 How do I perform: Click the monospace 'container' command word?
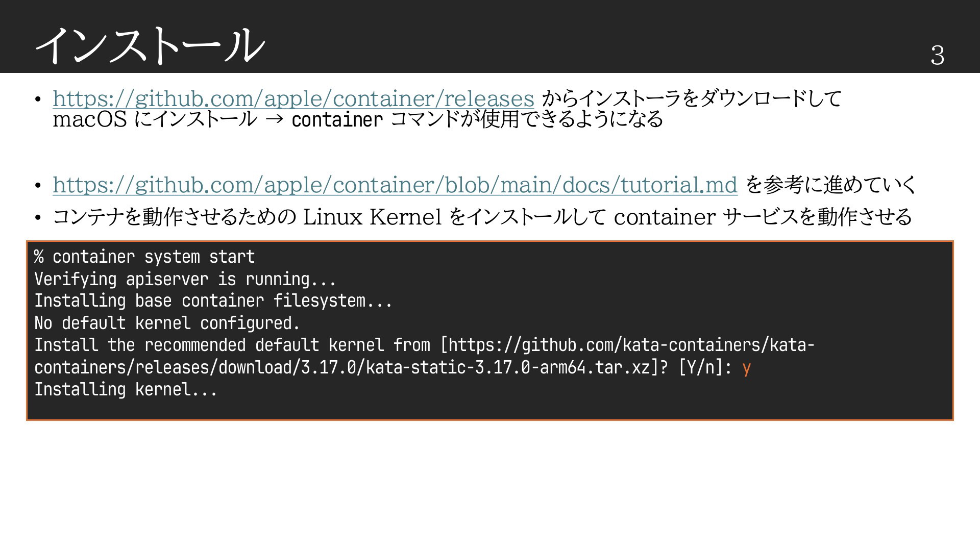click(x=337, y=120)
